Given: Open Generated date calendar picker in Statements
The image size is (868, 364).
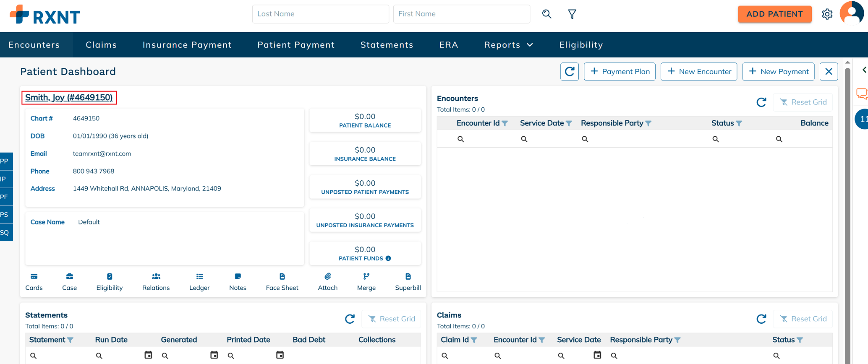Looking at the screenshot, I should 214,355.
